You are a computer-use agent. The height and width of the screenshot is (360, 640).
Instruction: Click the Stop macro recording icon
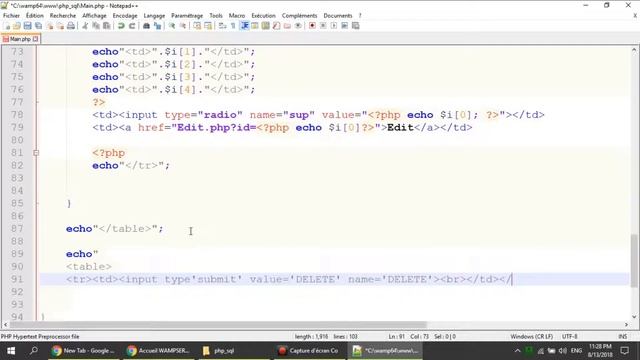pyautogui.click(x=323, y=26)
